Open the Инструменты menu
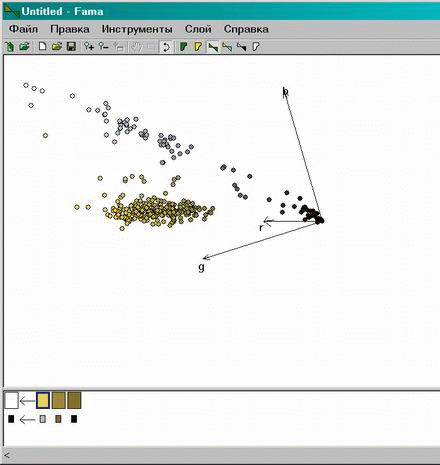This screenshot has height=465, width=440. pos(137,29)
